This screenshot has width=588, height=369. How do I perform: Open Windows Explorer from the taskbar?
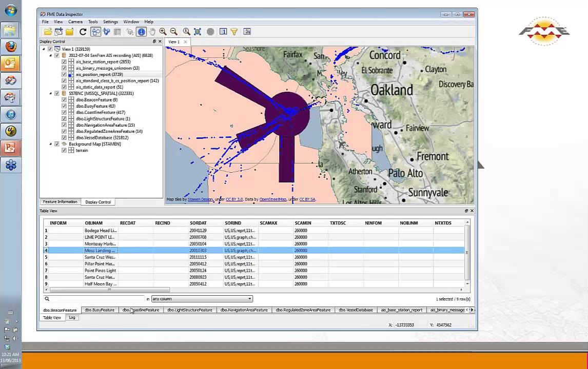click(x=10, y=30)
